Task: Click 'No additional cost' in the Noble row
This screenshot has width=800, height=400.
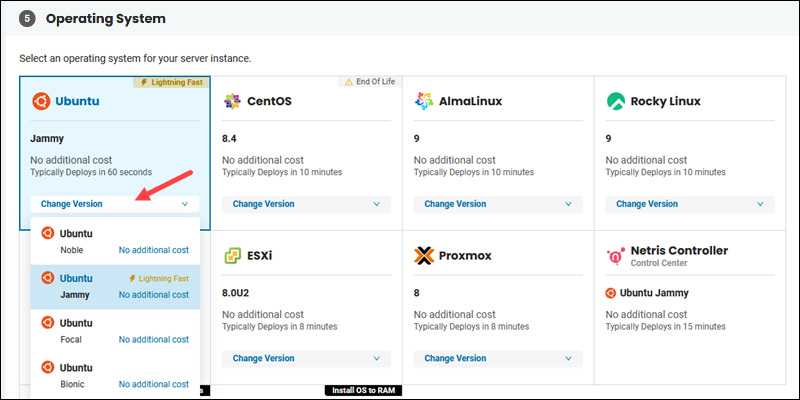Action: [x=154, y=250]
